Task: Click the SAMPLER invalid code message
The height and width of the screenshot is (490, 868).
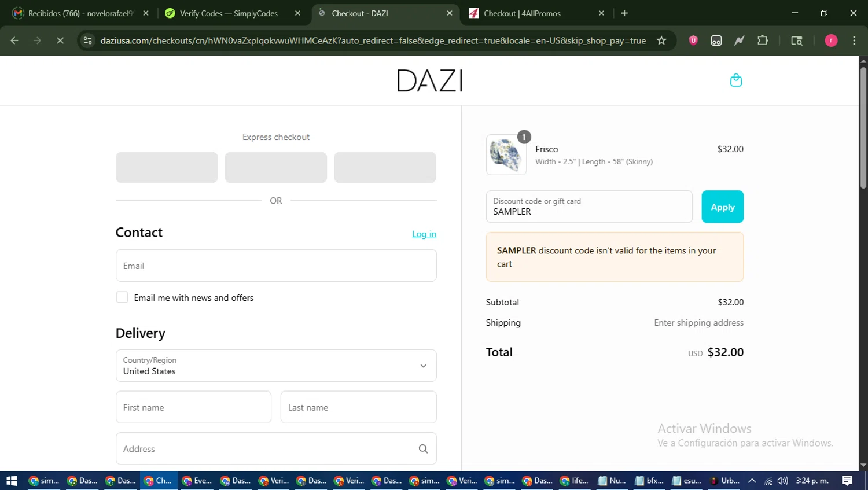Action: pos(615,257)
